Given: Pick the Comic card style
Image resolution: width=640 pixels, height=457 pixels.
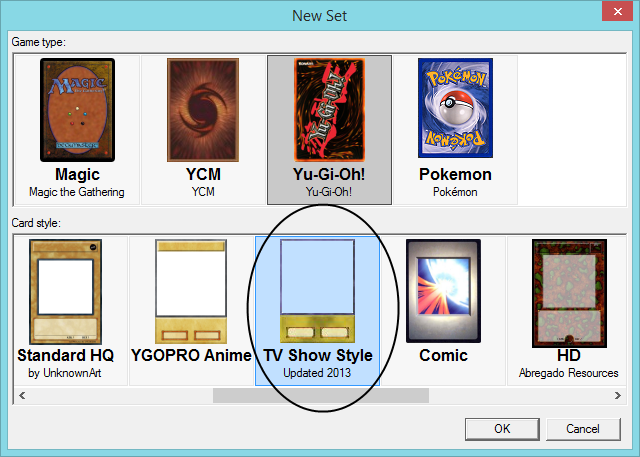Looking at the screenshot, I should (x=443, y=311).
